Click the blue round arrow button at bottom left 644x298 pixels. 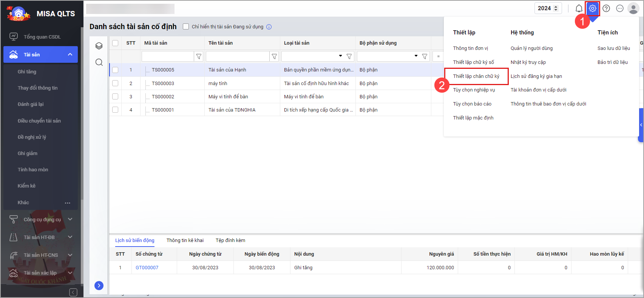[x=99, y=286]
